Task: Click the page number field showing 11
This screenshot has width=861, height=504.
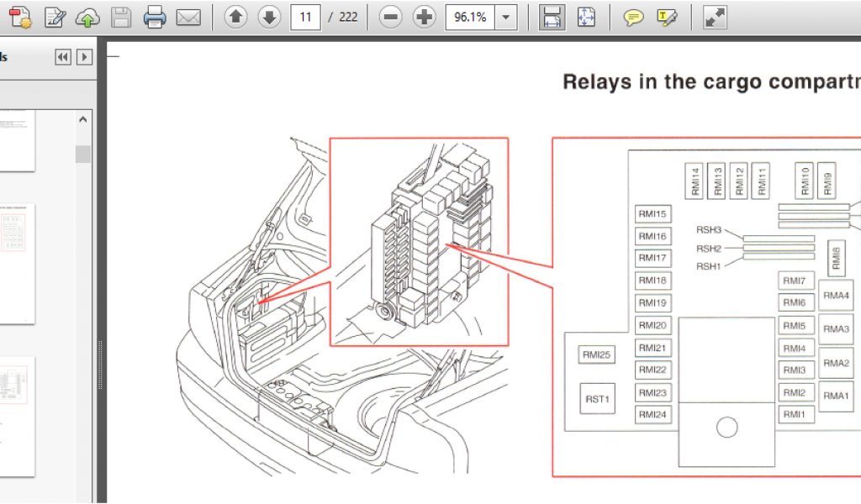Action: point(304,17)
